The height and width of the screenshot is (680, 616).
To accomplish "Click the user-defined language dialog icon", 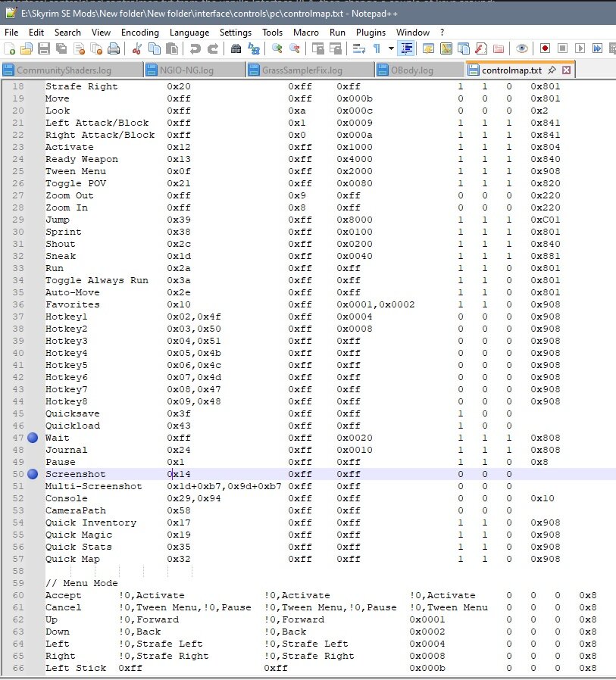I will [429, 48].
